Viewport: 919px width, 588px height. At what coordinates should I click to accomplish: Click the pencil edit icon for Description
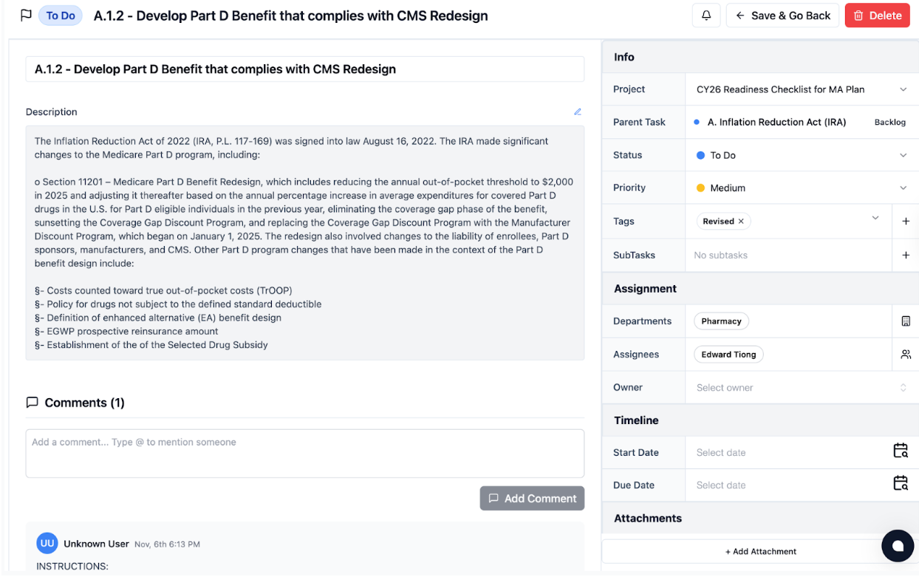pyautogui.click(x=577, y=112)
